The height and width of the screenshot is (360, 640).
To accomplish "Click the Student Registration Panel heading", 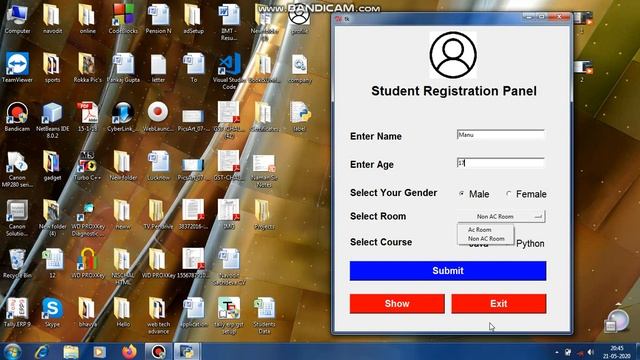I will (x=454, y=91).
